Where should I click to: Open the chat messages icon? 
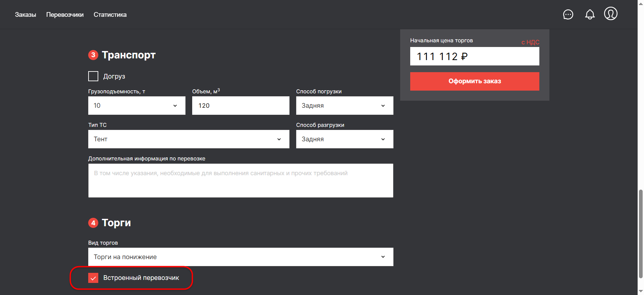[x=568, y=14]
